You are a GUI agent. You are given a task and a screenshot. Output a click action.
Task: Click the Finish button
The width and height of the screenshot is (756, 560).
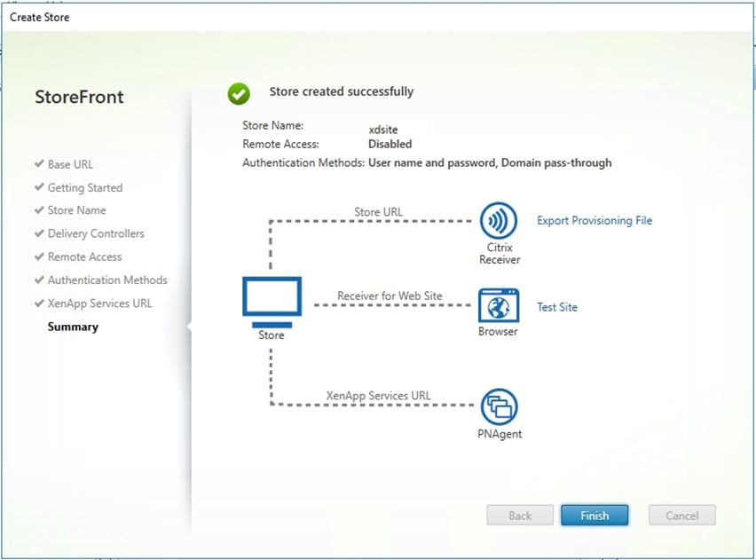pyautogui.click(x=595, y=515)
